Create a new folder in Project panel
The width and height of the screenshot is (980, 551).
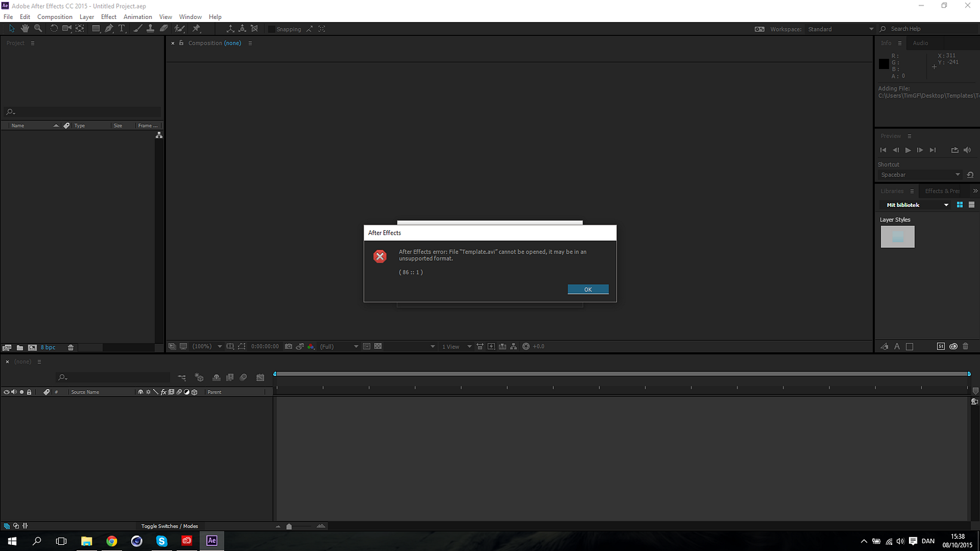pyautogui.click(x=20, y=348)
